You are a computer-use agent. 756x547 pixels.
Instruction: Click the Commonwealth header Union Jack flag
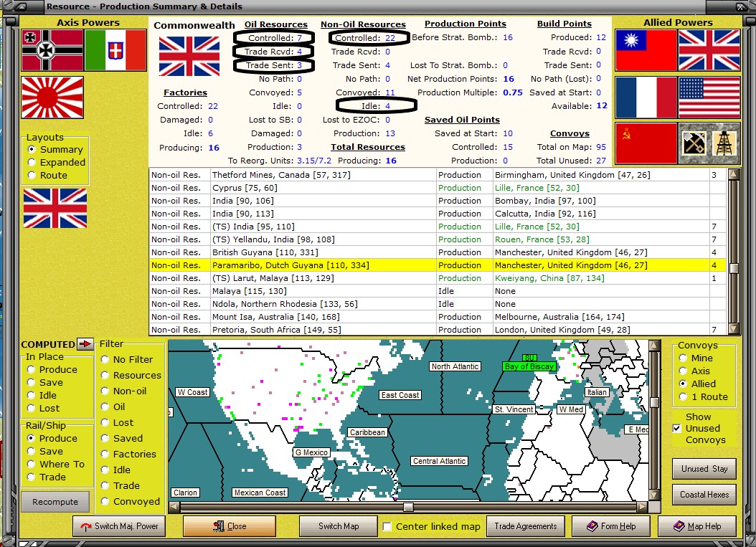click(189, 57)
